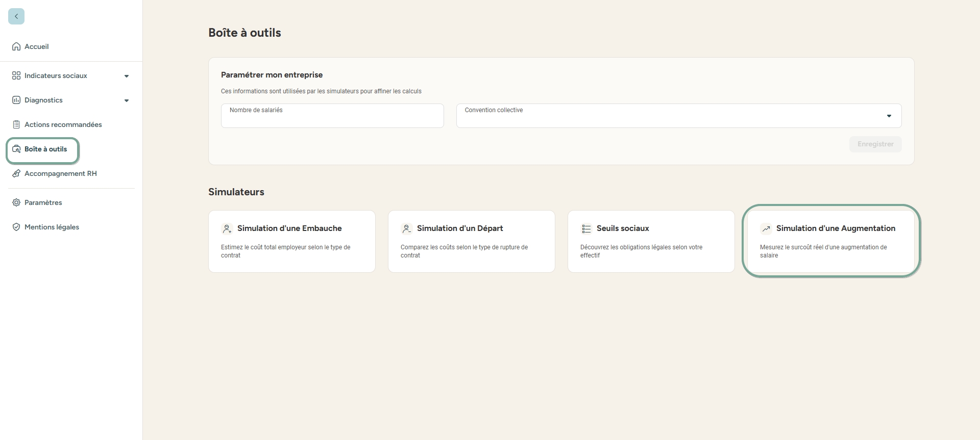Click the Paramètres gear icon
Viewport: 980px width, 440px height.
click(x=16, y=202)
